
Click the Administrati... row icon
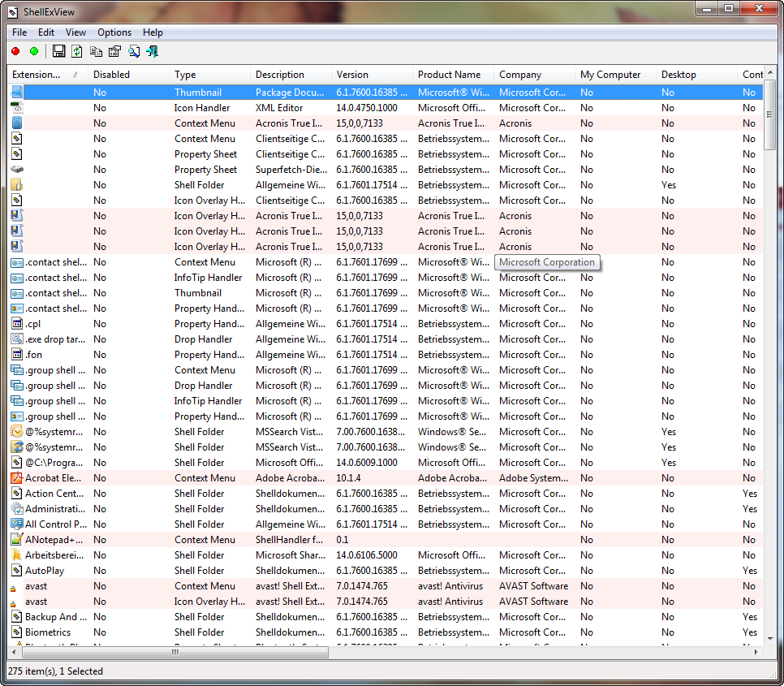17,509
